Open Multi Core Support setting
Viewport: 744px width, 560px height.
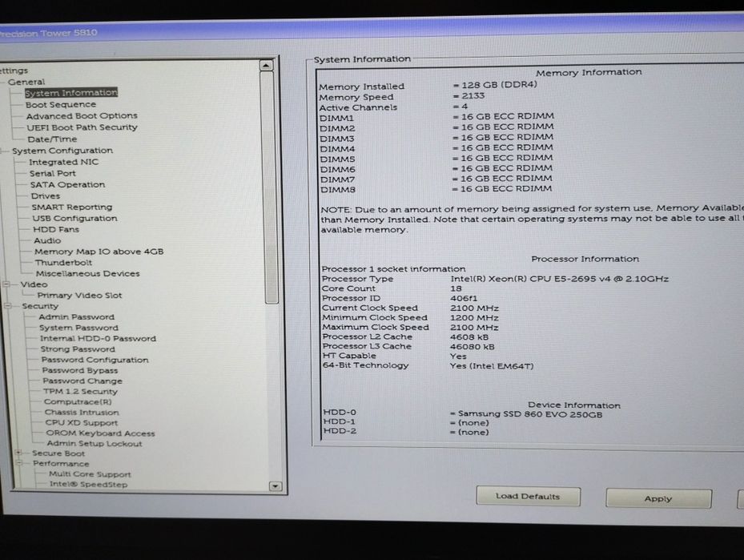[90, 474]
